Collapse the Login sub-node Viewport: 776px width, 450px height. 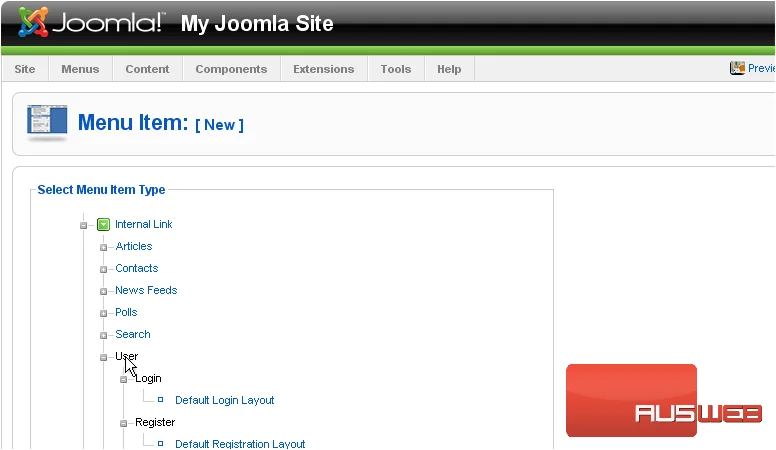tap(123, 380)
